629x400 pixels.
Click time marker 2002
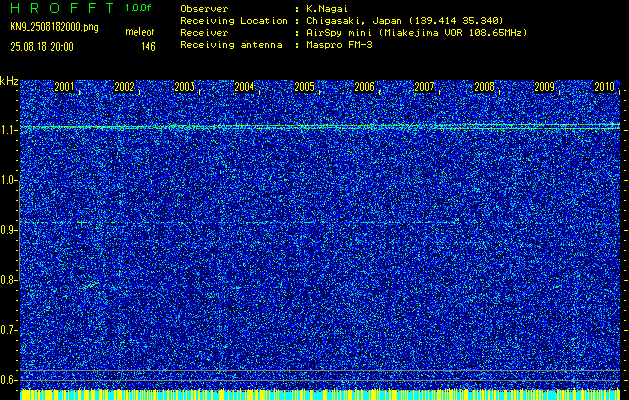(x=124, y=87)
